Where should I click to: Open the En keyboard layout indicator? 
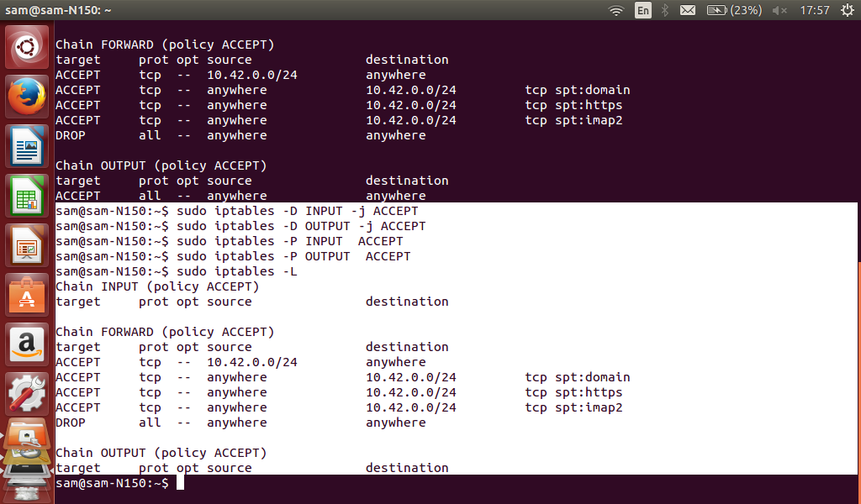643,10
